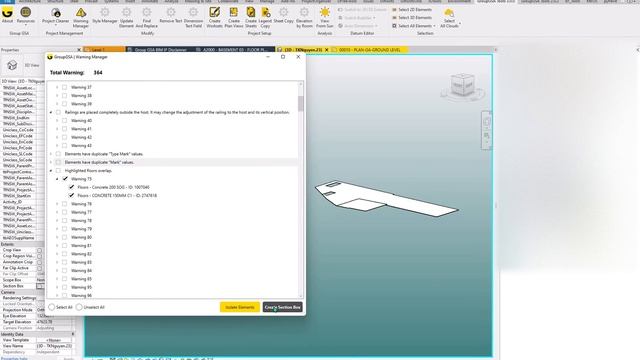The width and height of the screenshot is (640, 360).
Task: Toggle Crop View checkbox in Properties
Action: [x=39, y=250]
